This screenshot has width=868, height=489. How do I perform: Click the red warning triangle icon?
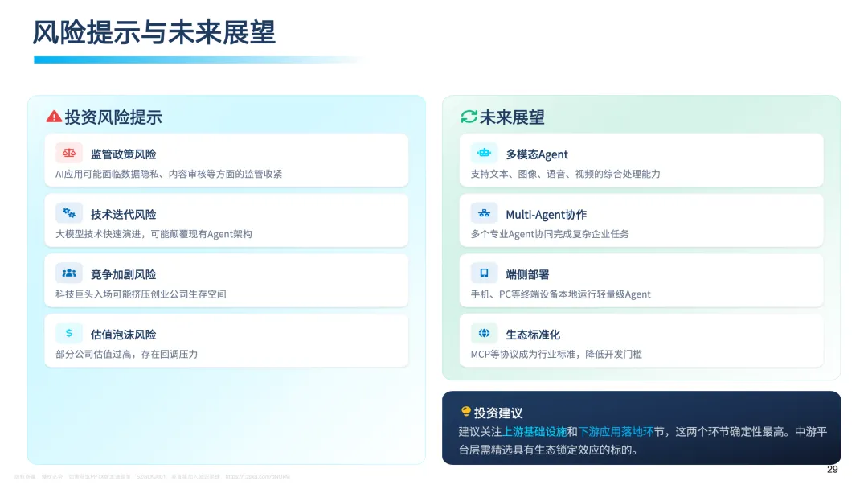(54, 117)
